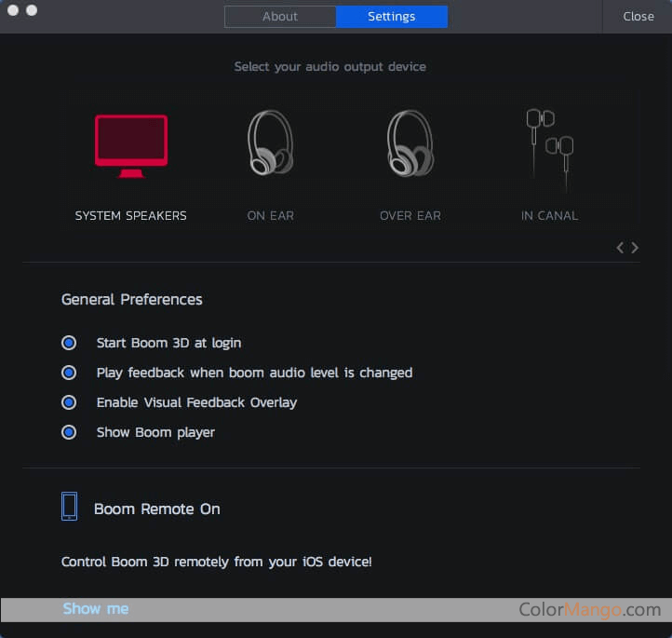Open the Show me link
Screen dimensions: 672x638
pyautogui.click(x=96, y=609)
